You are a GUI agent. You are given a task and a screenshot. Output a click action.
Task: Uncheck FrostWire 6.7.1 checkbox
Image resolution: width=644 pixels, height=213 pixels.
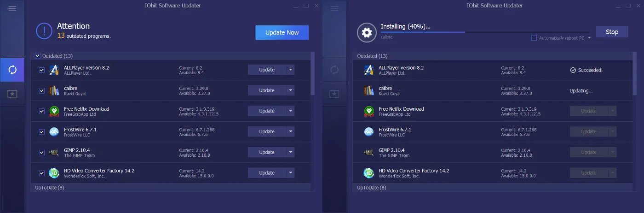(x=42, y=132)
